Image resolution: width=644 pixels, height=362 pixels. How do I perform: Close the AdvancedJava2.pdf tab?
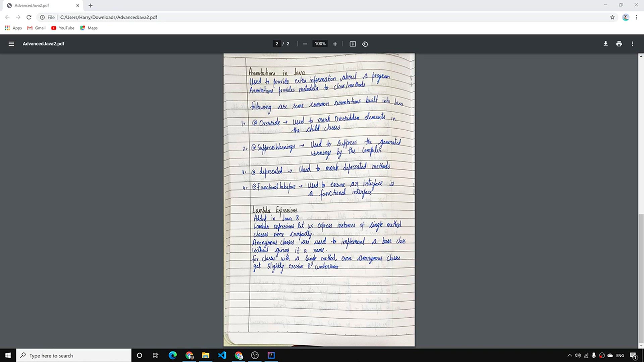(78, 5)
